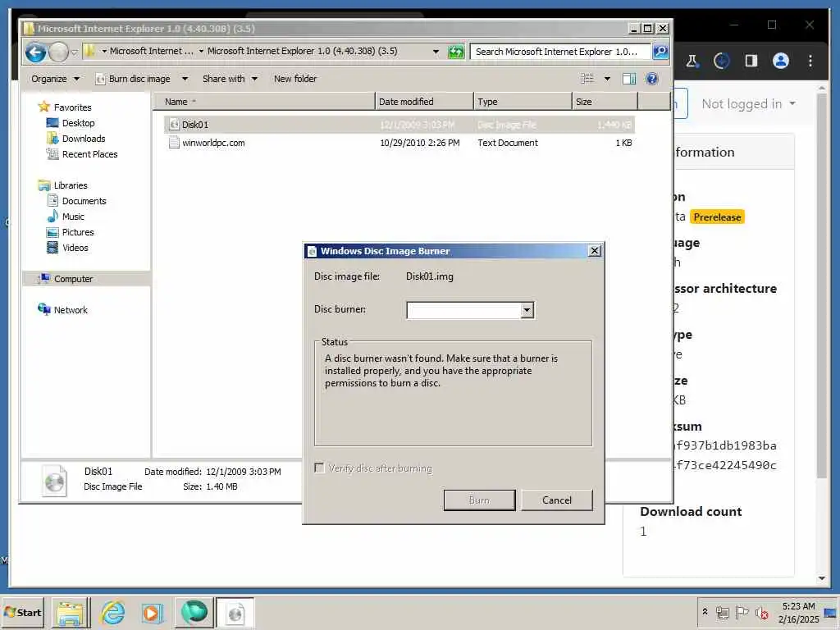
Task: Open Documents library
Action: 84,201
